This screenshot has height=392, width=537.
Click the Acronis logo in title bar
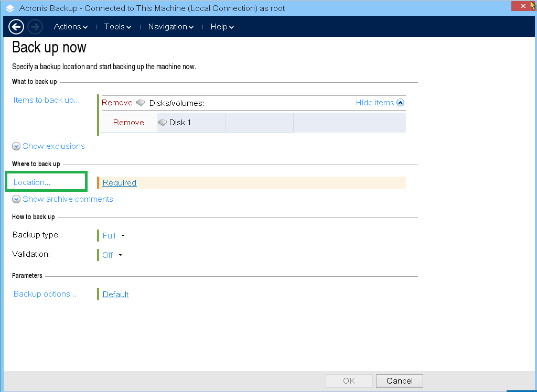click(x=10, y=8)
